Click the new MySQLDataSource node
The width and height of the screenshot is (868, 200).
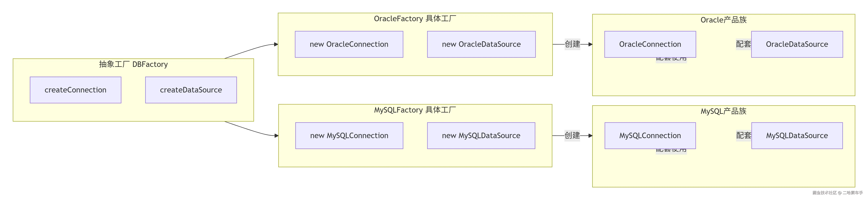(481, 135)
